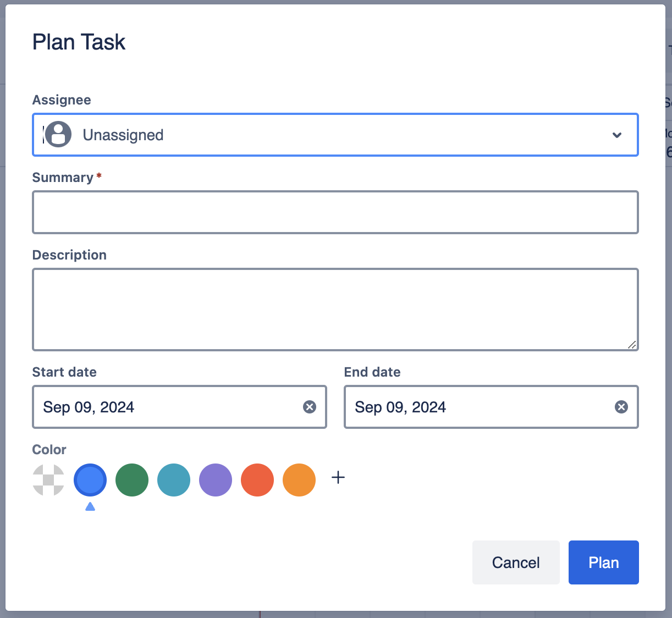This screenshot has height=618, width=672.
Task: Clear the End date value
Action: (x=621, y=407)
